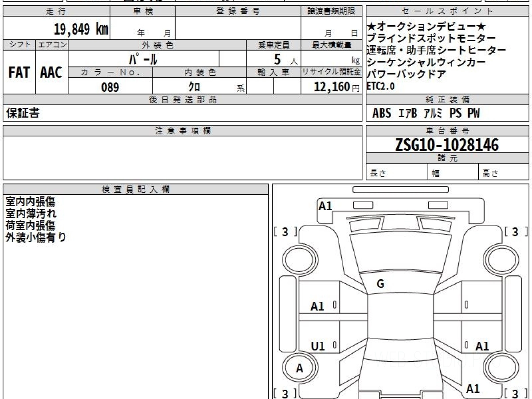Image resolution: width=532 pixels, height=399 pixels.
Task: Select the A1 mark directly above U1
Action: [x=317, y=306]
